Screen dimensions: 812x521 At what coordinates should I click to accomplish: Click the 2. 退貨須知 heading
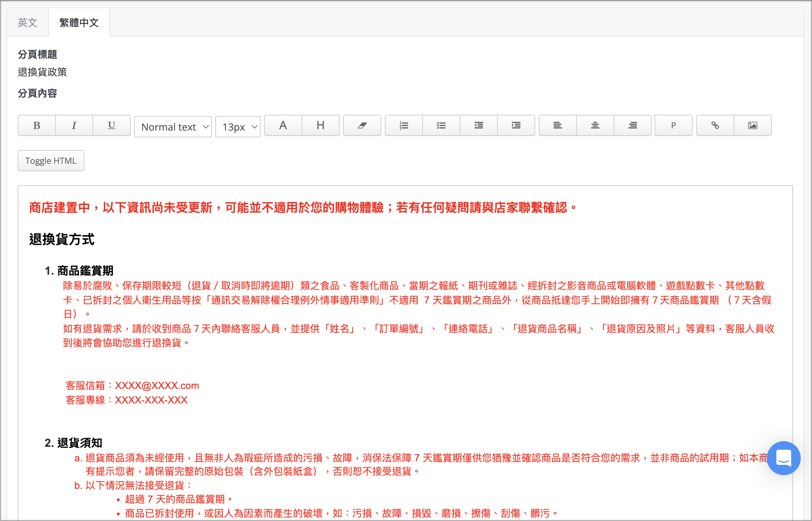[73, 443]
